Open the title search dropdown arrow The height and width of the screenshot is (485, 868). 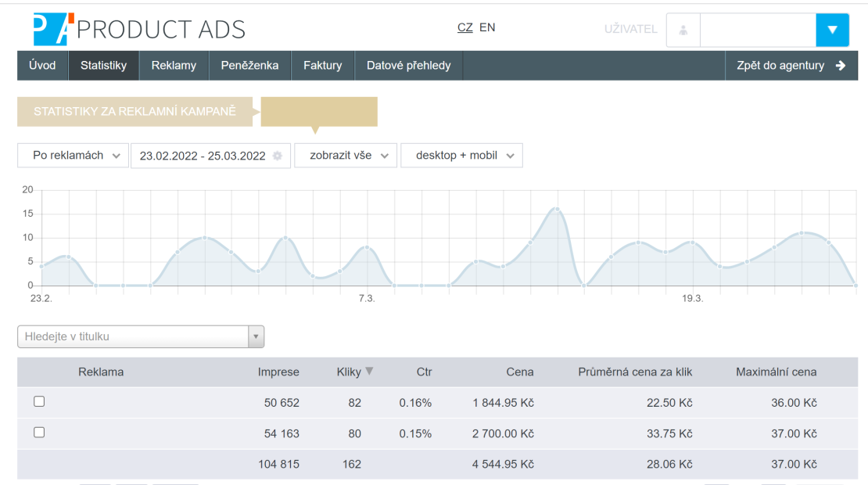click(x=256, y=336)
